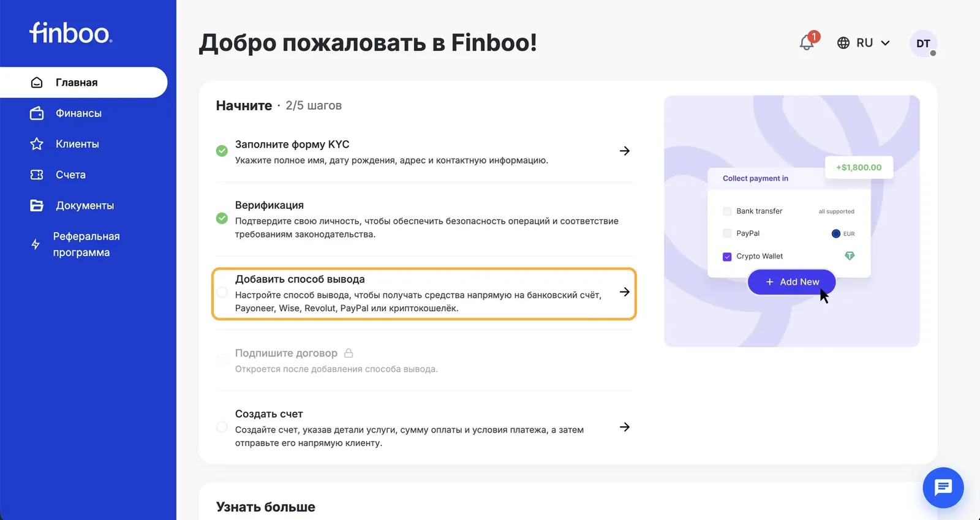
Task: Open the Главная menu item
Action: tap(84, 83)
